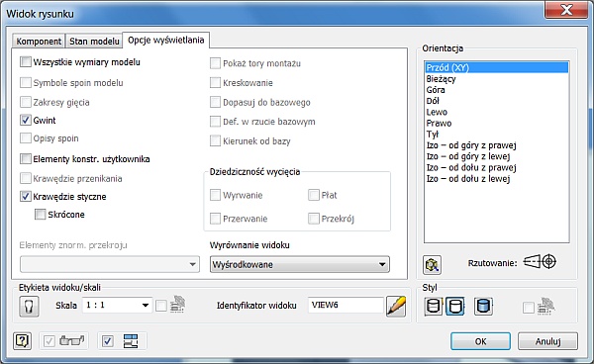The width and height of the screenshot is (594, 364).
Task: Select Prawo orientation
Action: (497, 123)
